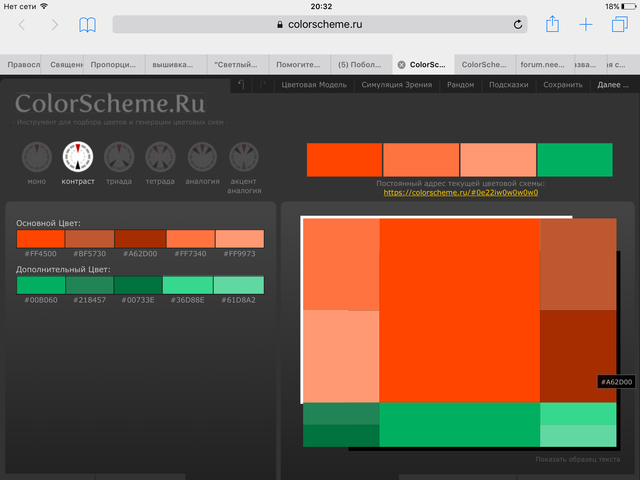Click the green block in top palette strip
Screen dimensions: 640x480
575,160
